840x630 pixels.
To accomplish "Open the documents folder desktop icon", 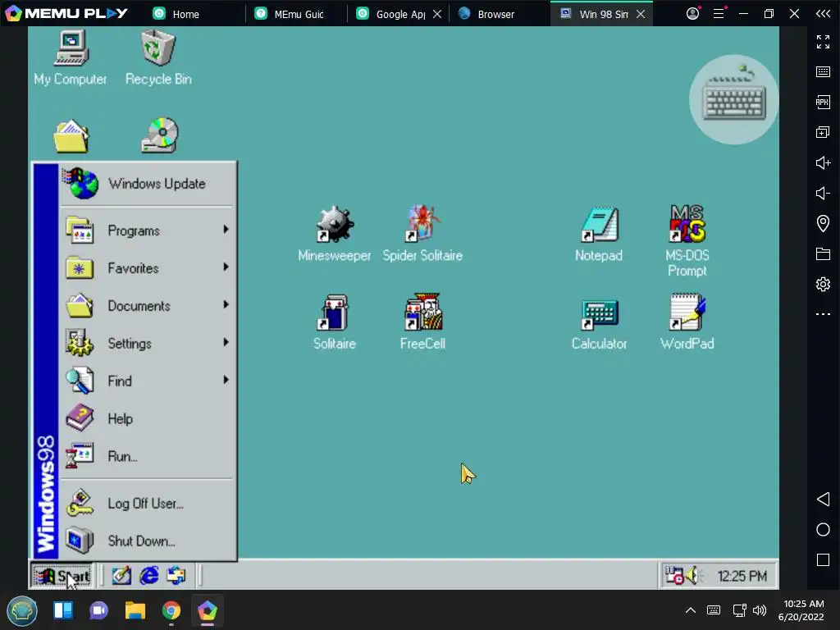I will coord(71,136).
